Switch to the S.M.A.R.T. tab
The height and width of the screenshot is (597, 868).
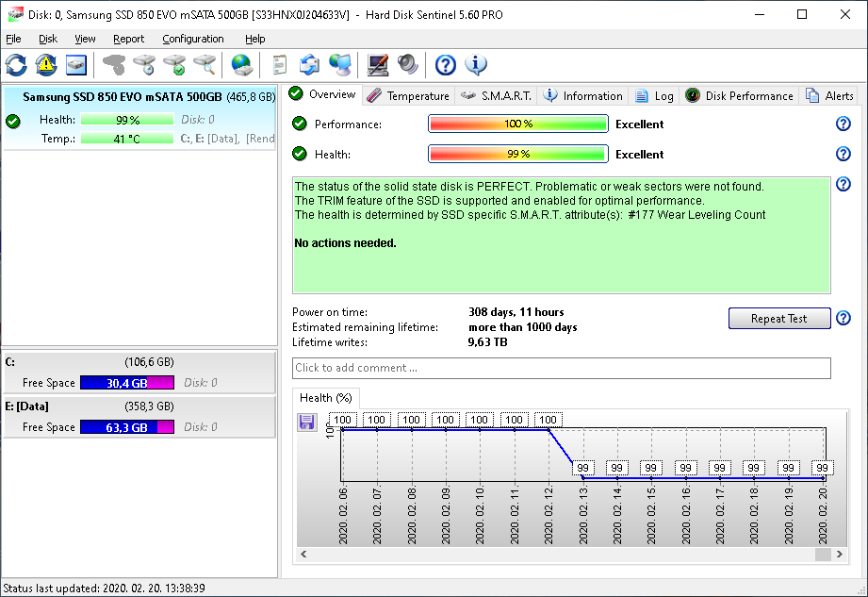(x=496, y=96)
